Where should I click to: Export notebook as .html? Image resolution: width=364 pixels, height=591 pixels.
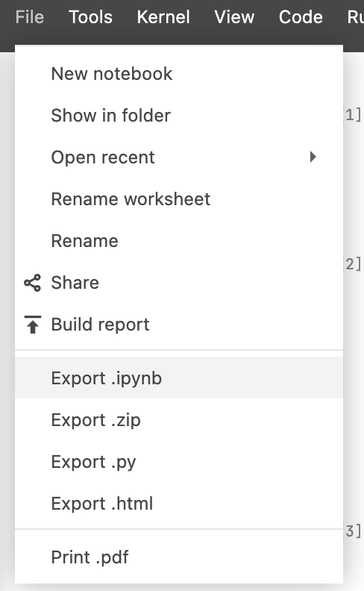tap(179, 504)
